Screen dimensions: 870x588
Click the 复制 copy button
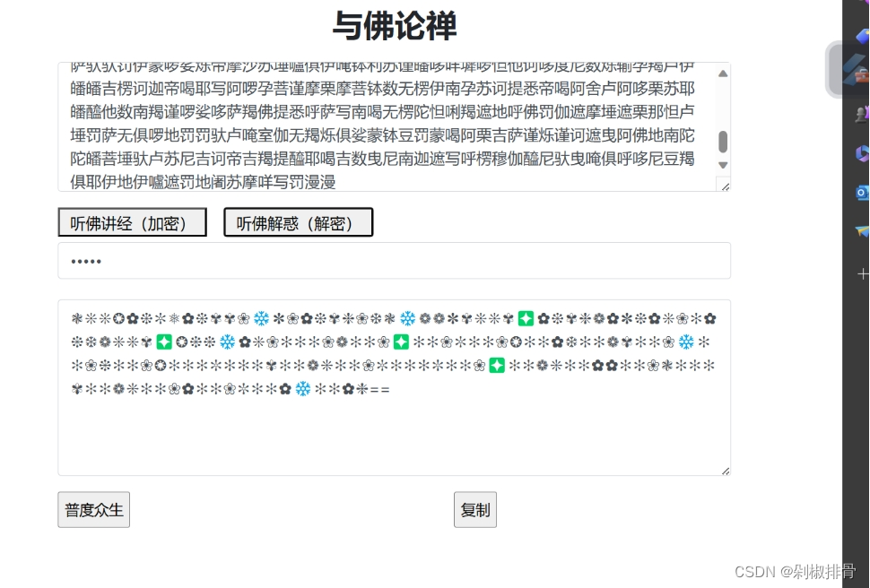click(x=474, y=509)
